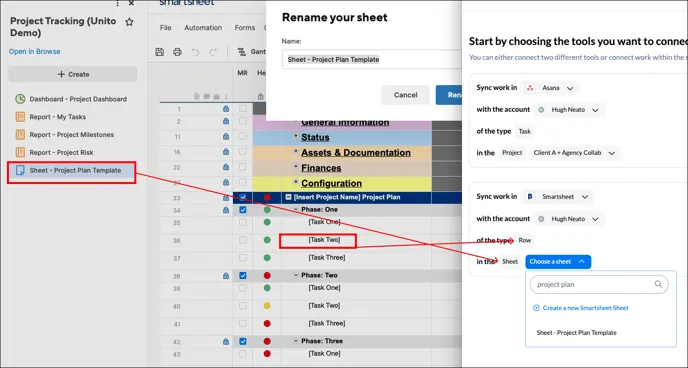Click the Print icon in Smartsheet toolbar
The width and height of the screenshot is (688, 368).
(x=177, y=52)
